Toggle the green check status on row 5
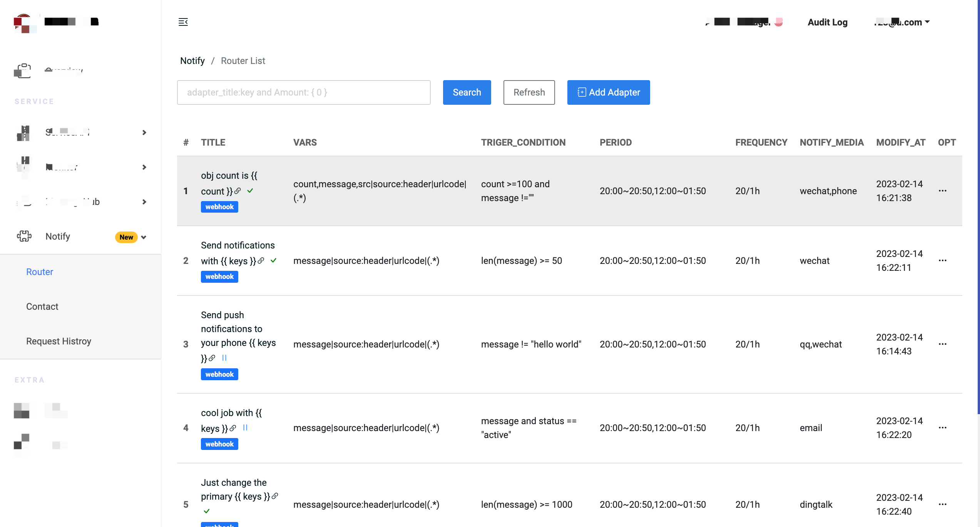The image size is (980, 527). 207,511
